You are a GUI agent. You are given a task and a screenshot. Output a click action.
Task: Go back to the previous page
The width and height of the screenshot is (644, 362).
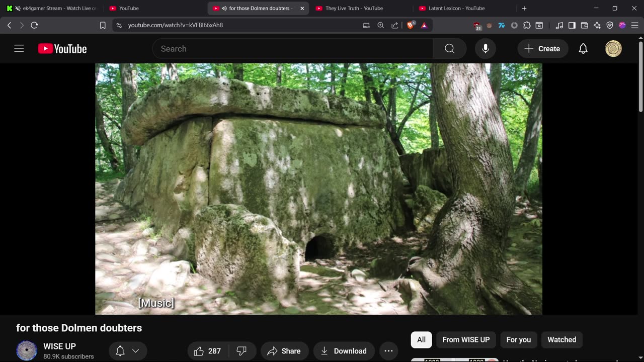click(9, 25)
